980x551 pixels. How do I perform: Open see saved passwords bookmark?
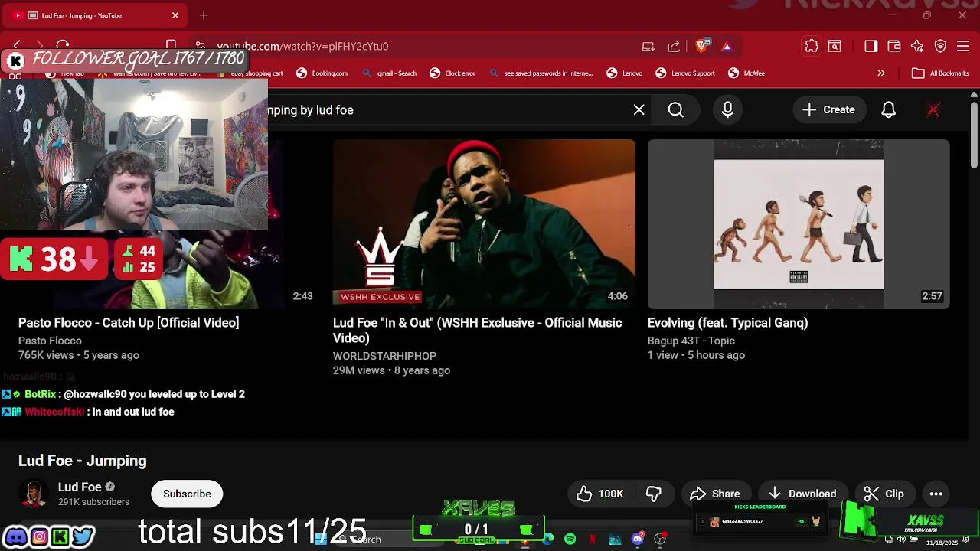pos(541,73)
